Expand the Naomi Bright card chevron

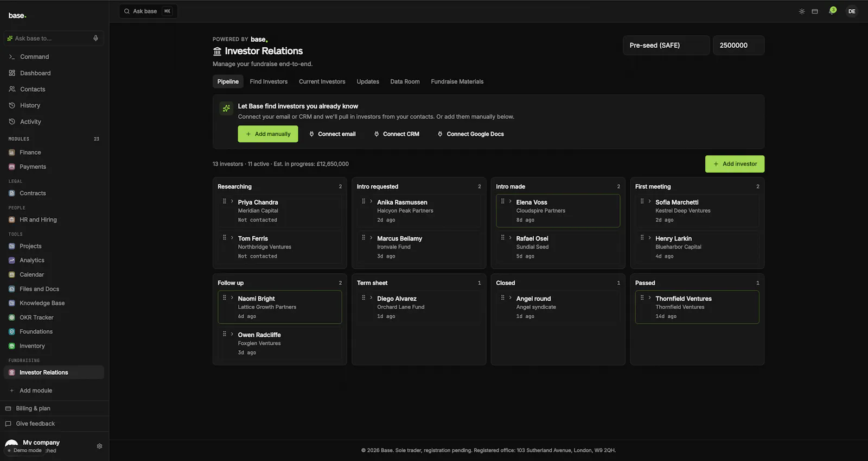click(232, 298)
